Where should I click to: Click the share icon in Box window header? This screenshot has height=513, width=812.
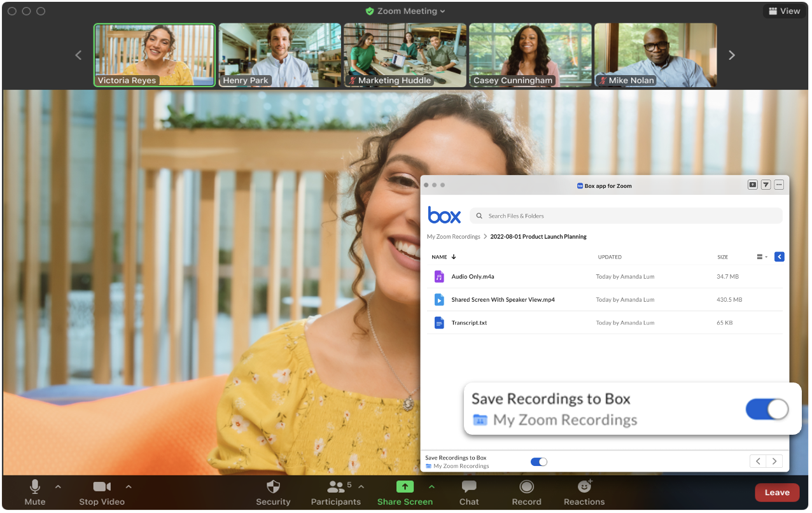pos(752,185)
